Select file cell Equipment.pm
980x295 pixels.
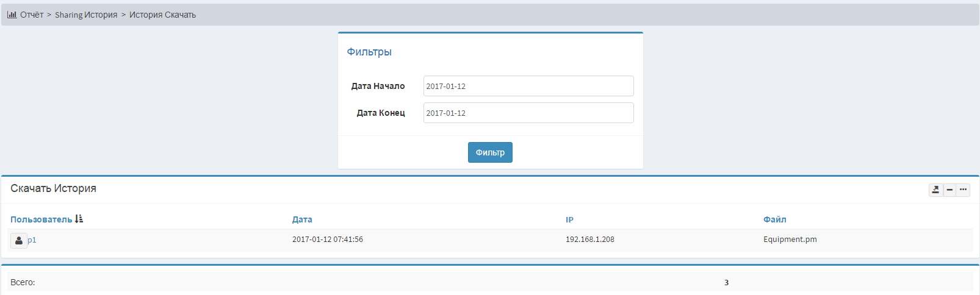790,240
